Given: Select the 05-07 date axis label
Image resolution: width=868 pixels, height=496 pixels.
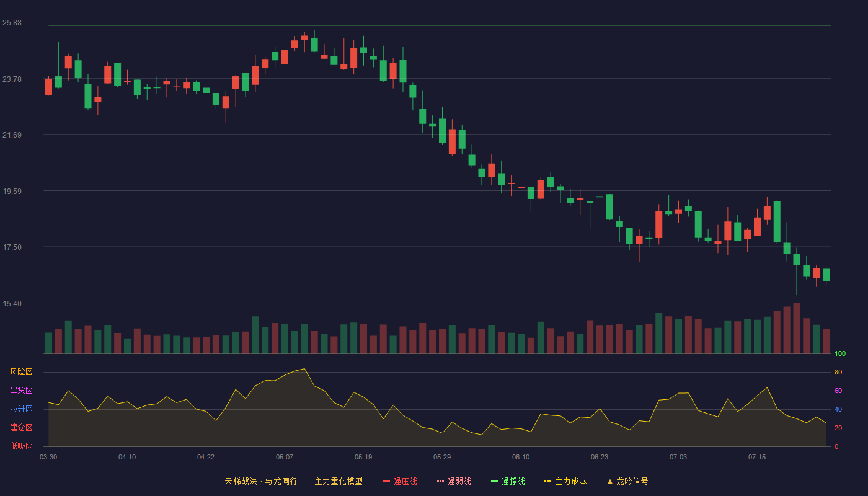Looking at the screenshot, I should 285,457.
